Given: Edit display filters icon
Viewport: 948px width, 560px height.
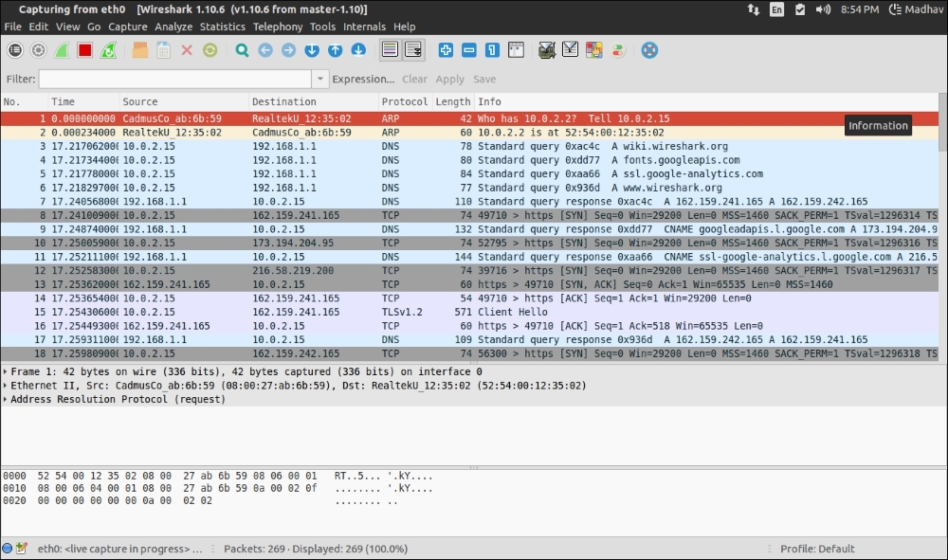Looking at the screenshot, I should click(570, 50).
